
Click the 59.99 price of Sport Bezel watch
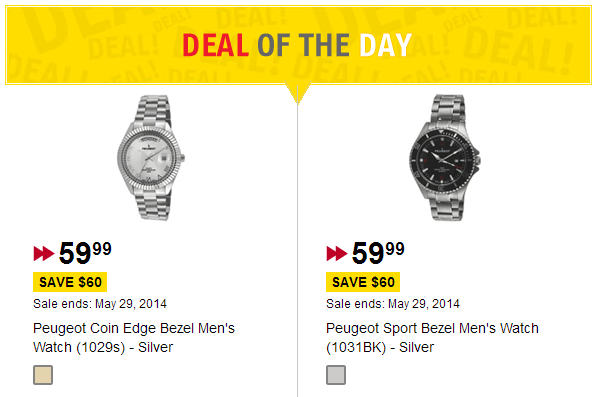378,253
